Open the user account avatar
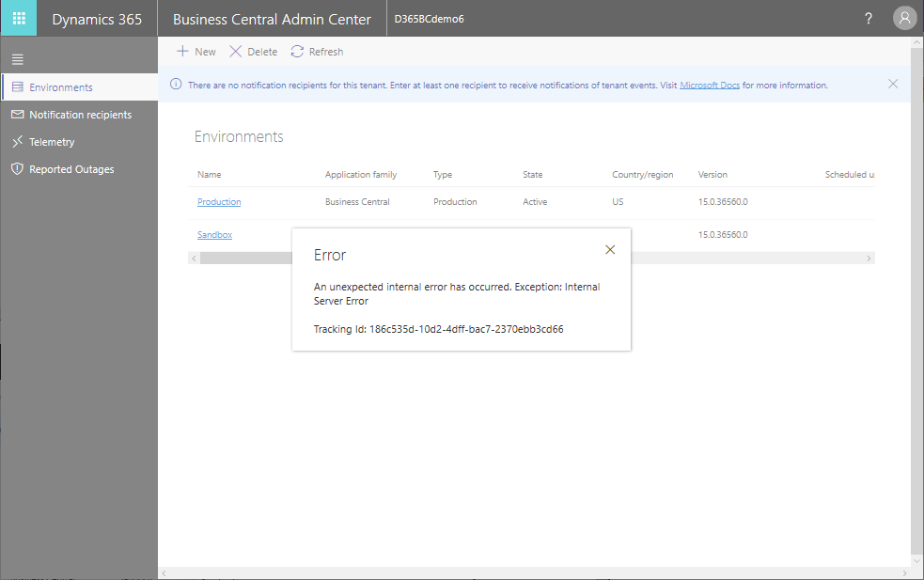 click(x=904, y=18)
